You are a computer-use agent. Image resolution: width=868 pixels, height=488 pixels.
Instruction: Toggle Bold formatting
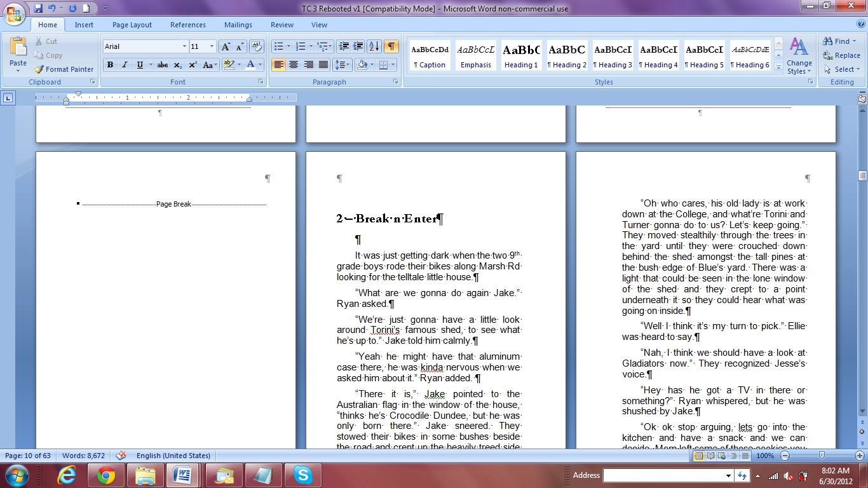point(110,65)
